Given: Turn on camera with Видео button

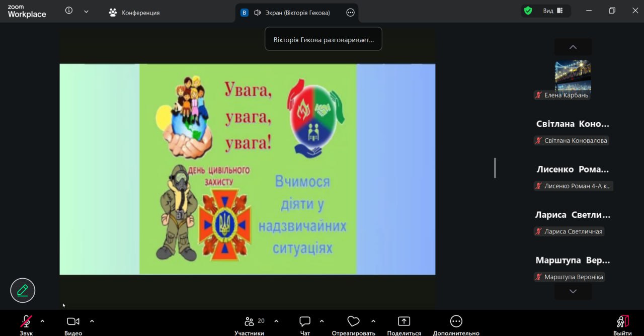Looking at the screenshot, I should pos(73,322).
